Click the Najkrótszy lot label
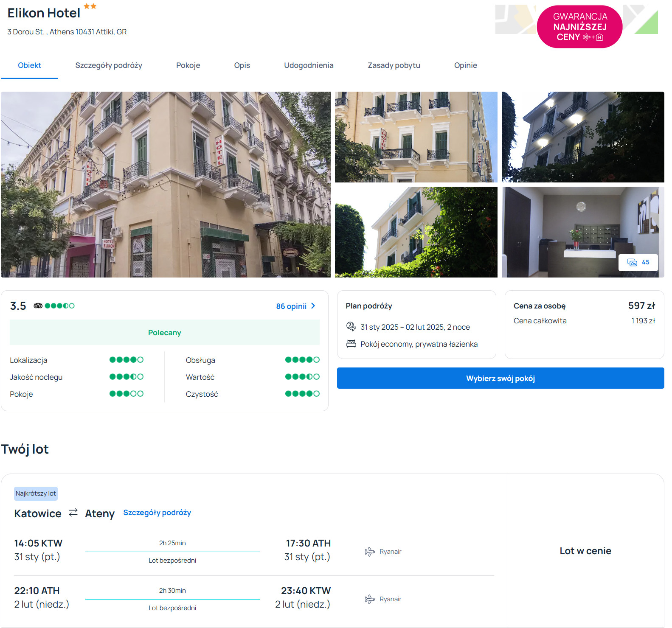The height and width of the screenshot is (628, 672). click(x=36, y=493)
